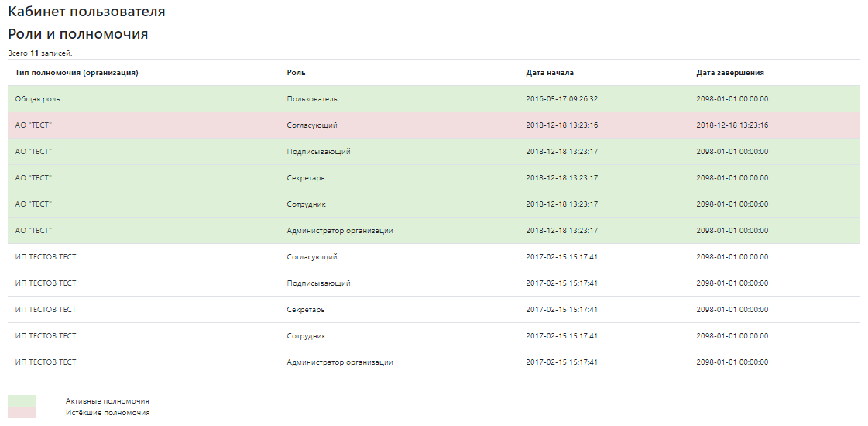
Task: Click the Роль column header
Action: pyautogui.click(x=296, y=73)
